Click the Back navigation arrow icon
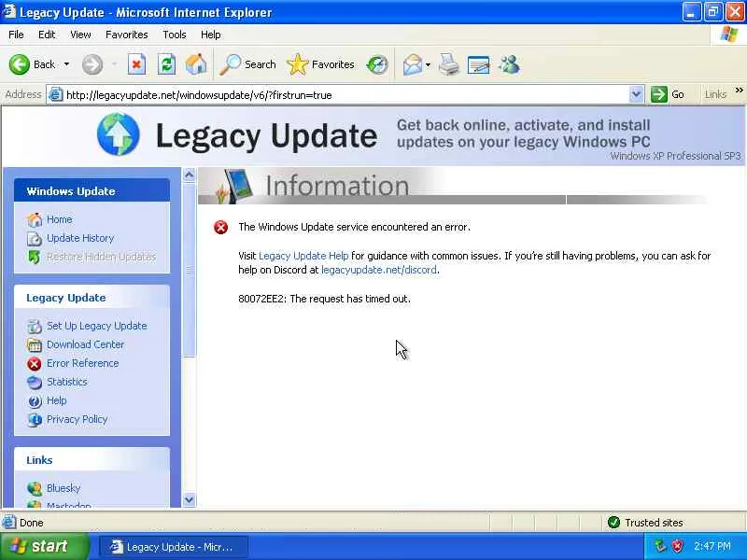This screenshot has height=560, width=747. pos(19,64)
